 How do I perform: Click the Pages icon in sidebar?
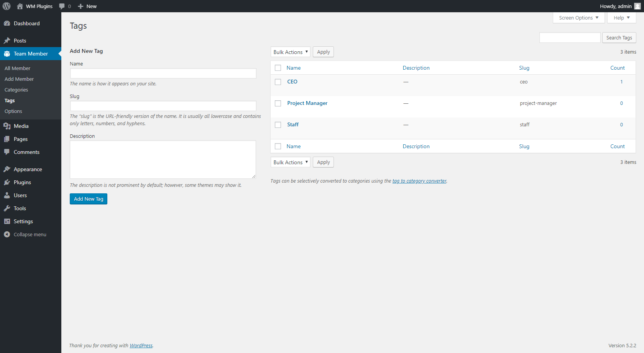click(7, 139)
